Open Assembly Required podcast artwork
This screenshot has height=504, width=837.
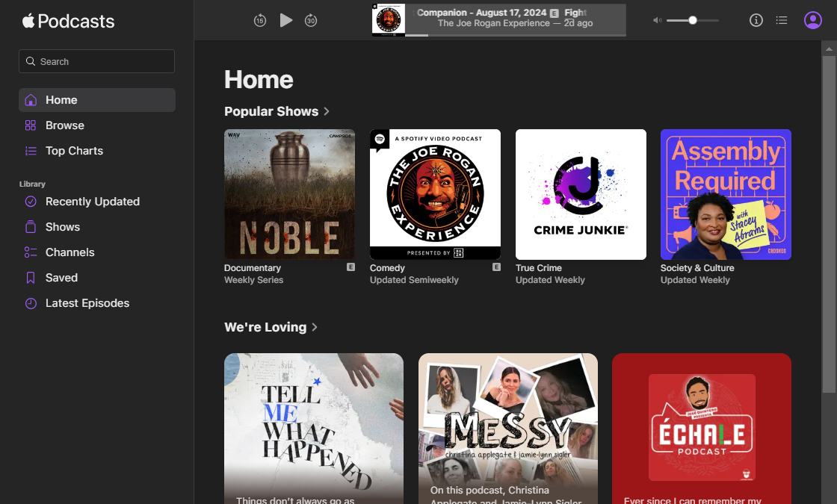click(x=726, y=194)
